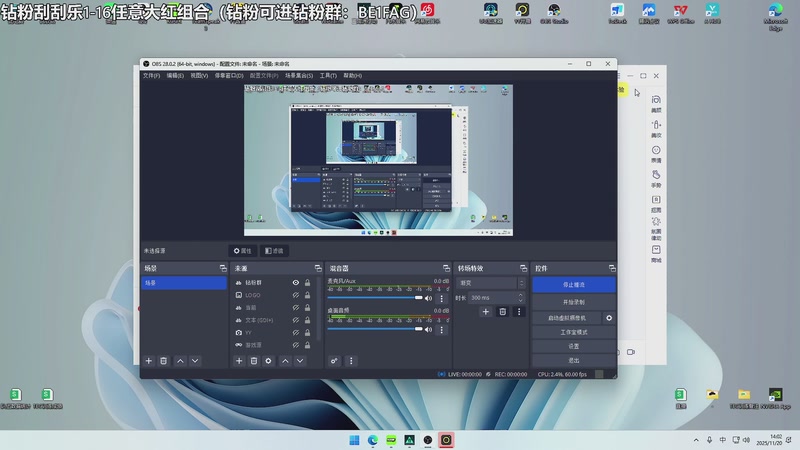The width and height of the screenshot is (800, 450).
Task: Click the Windows Start button on taskbar
Action: [x=354, y=440]
